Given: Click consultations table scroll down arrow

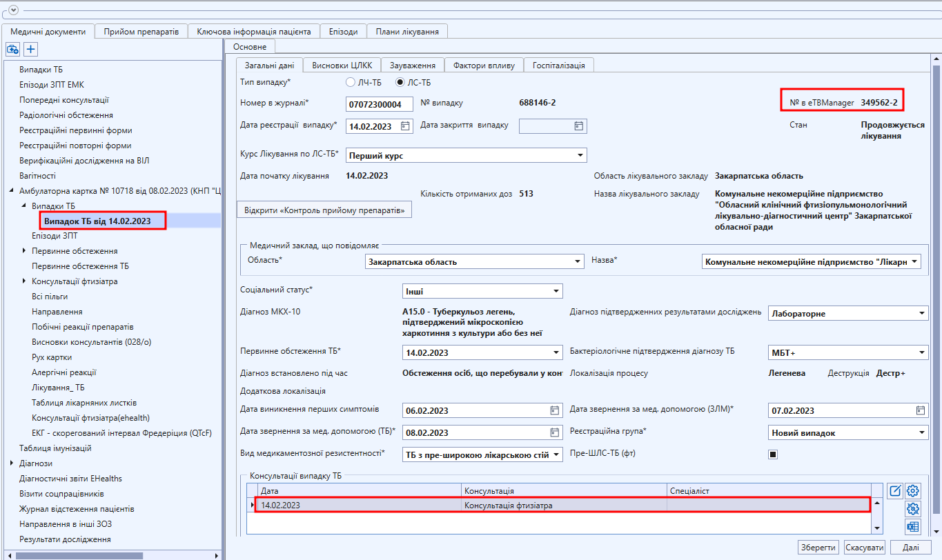Looking at the screenshot, I should tap(877, 528).
